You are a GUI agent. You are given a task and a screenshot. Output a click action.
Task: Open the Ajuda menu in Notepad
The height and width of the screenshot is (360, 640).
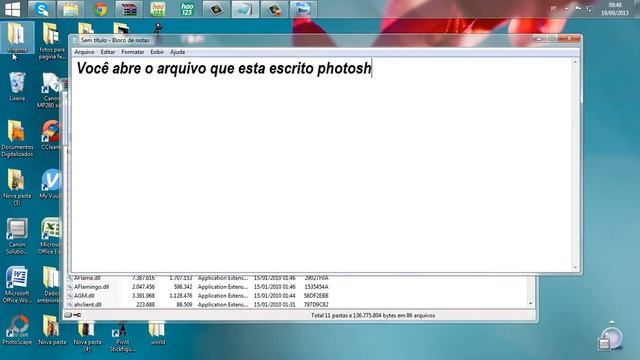pyautogui.click(x=178, y=52)
